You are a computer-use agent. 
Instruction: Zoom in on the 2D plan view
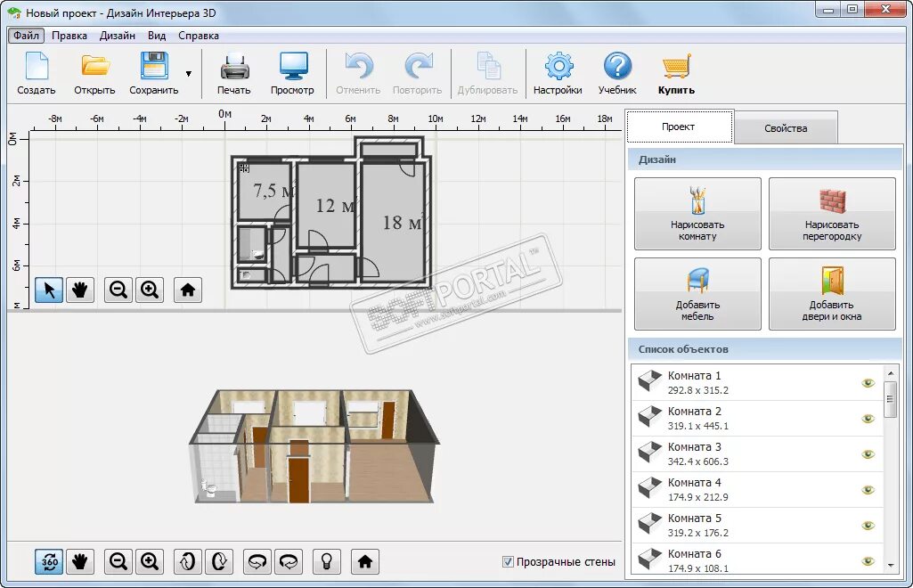[x=150, y=290]
